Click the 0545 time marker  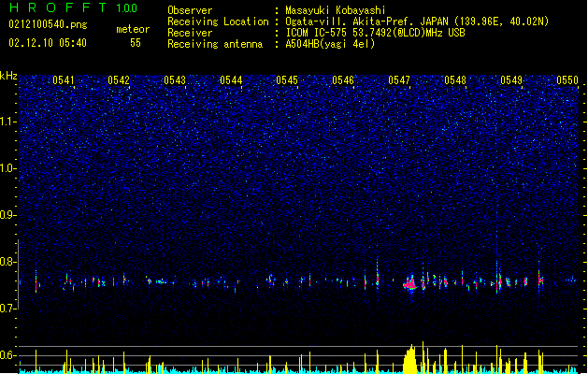(x=287, y=80)
